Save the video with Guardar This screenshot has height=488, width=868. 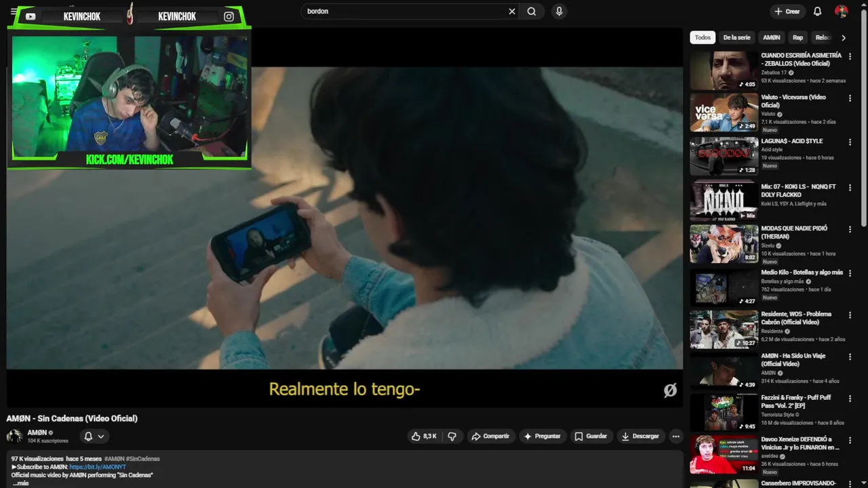(591, 436)
